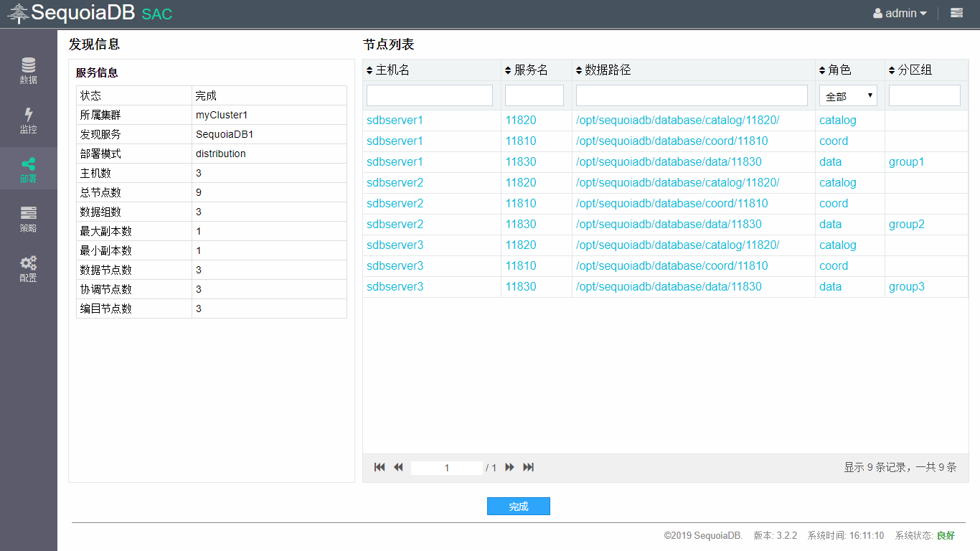Open the group2 partition group link
This screenshot has width=980, height=551.
[x=907, y=225]
